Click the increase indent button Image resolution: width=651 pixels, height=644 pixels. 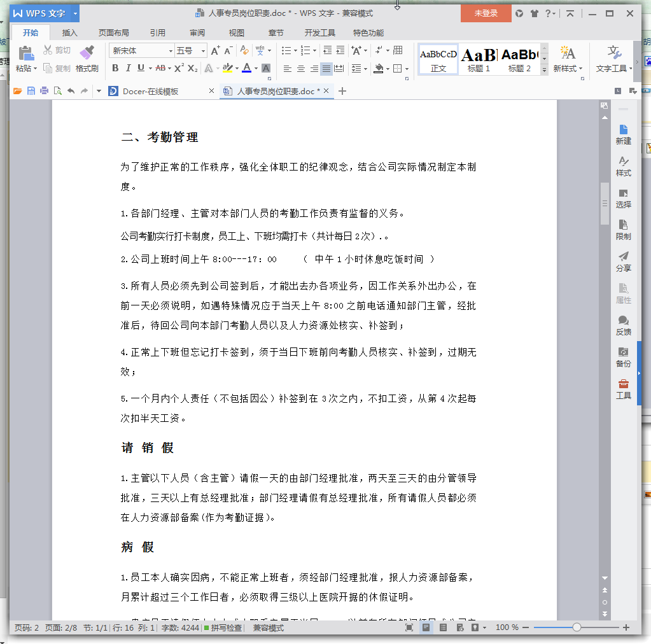[340, 51]
